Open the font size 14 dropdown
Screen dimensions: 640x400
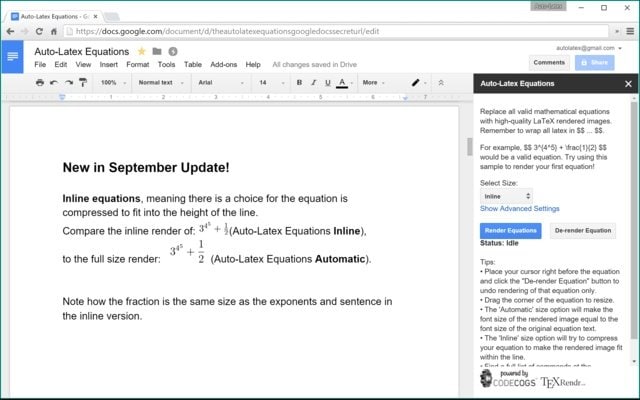pyautogui.click(x=271, y=83)
